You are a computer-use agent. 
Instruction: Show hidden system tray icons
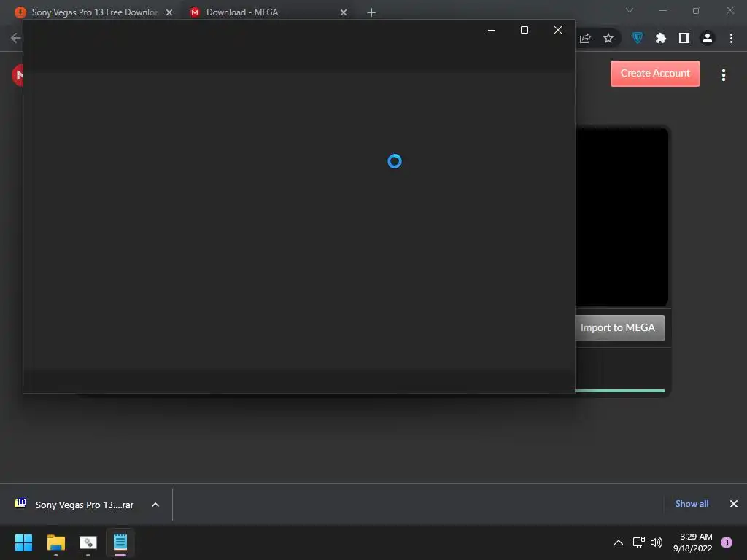[618, 542]
